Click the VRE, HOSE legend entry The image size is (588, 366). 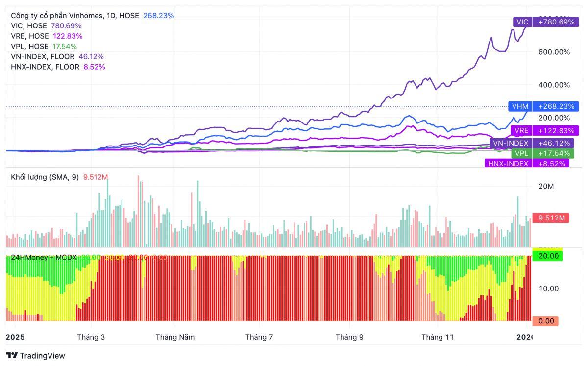(x=29, y=36)
